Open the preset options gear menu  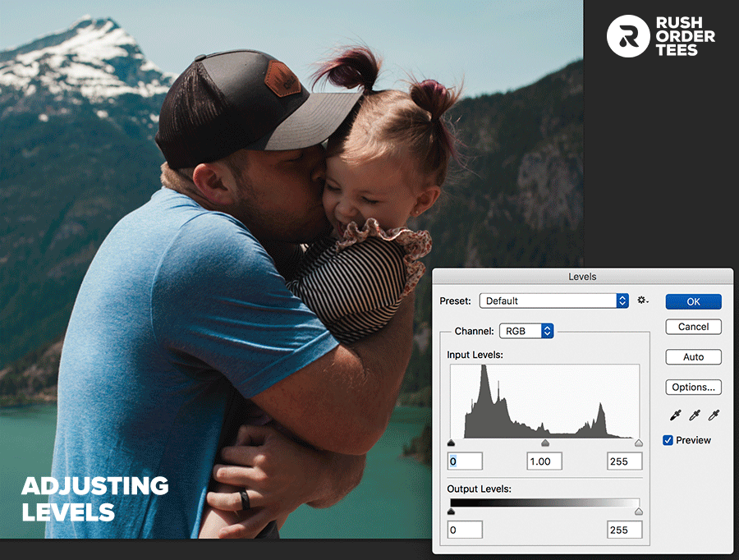[641, 301]
